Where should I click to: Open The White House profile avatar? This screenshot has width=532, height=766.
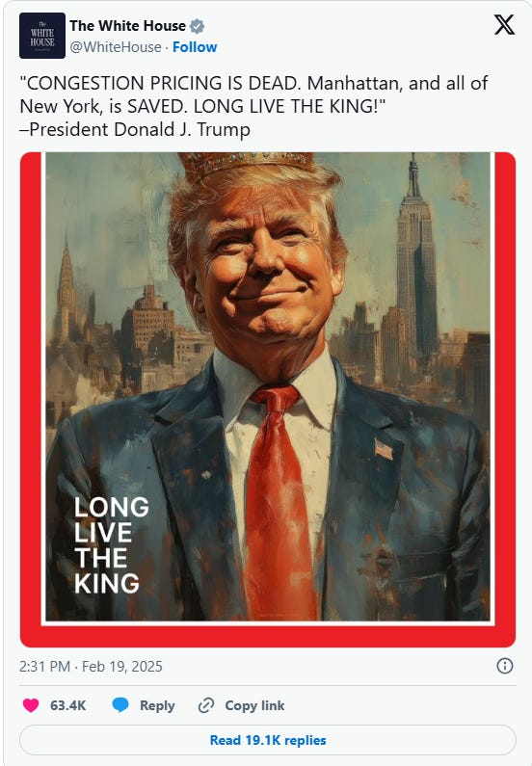click(x=42, y=36)
